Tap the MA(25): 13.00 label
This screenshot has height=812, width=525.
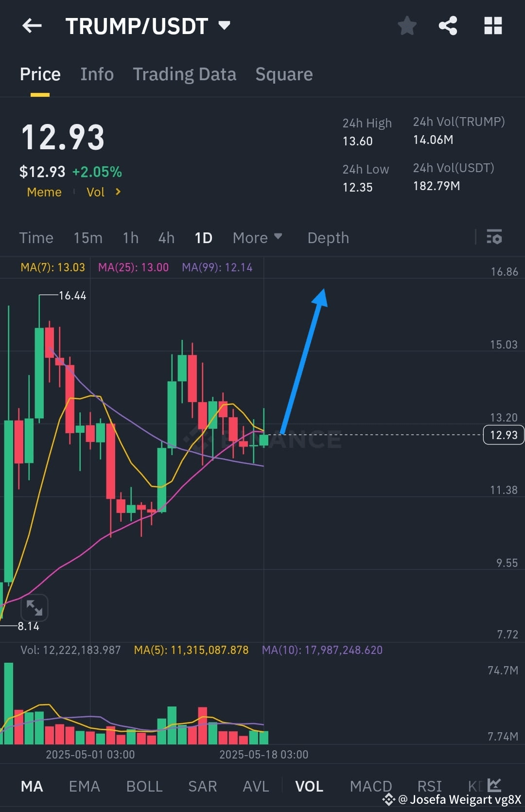pyautogui.click(x=133, y=267)
